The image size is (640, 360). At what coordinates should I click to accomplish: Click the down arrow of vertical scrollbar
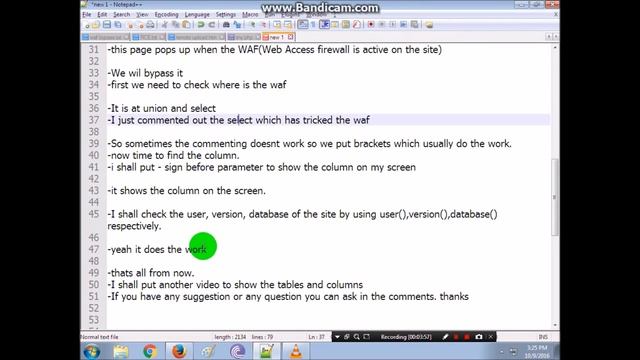tap(555, 325)
